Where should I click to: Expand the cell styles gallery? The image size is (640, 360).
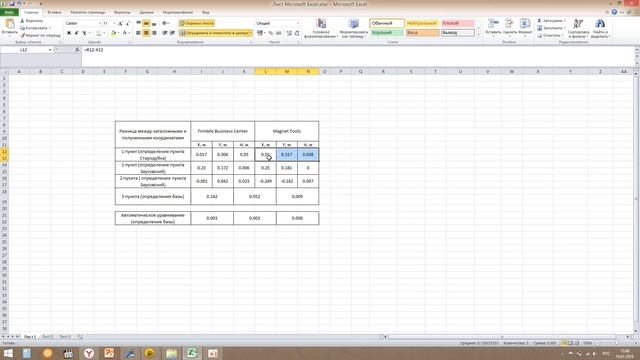pos(478,35)
